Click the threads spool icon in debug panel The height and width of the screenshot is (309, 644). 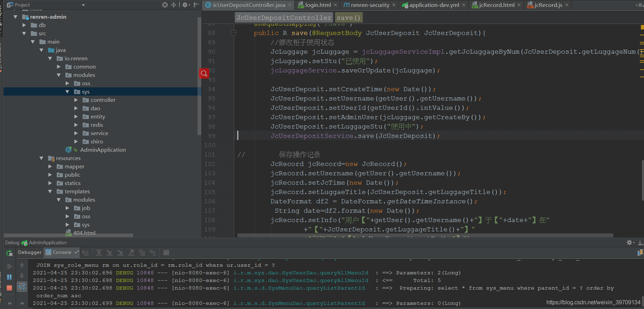(640, 253)
